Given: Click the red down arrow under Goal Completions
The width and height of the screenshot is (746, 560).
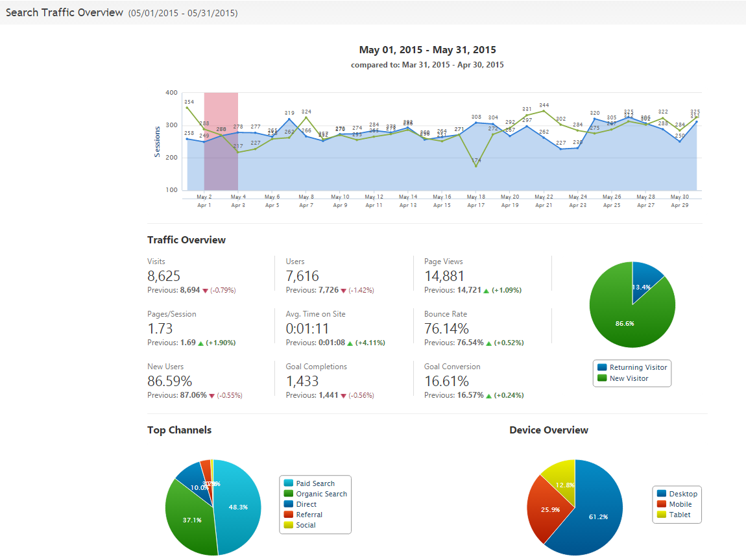Looking at the screenshot, I should (x=344, y=396).
